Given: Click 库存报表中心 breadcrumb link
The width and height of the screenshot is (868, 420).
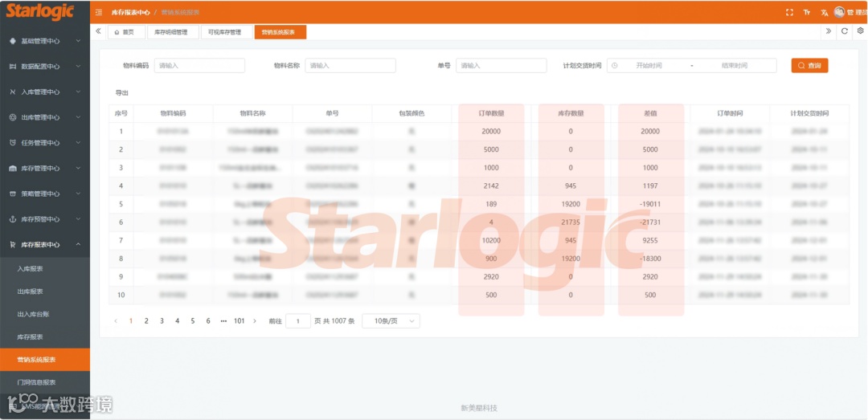Looking at the screenshot, I should click(131, 12).
